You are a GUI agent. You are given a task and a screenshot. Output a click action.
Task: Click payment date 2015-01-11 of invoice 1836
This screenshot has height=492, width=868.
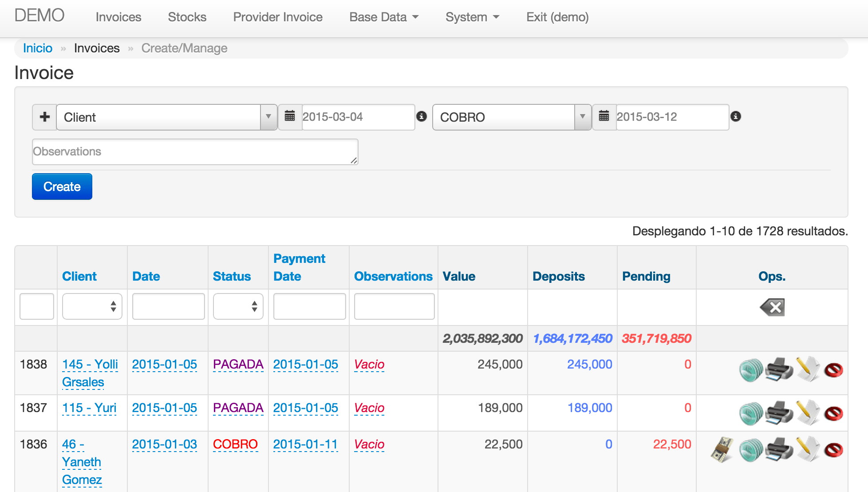306,444
